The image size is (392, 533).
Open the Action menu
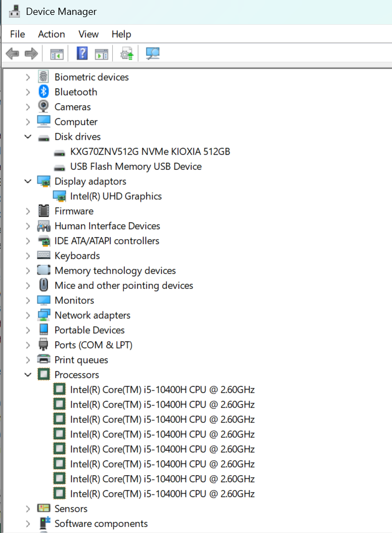[52, 34]
